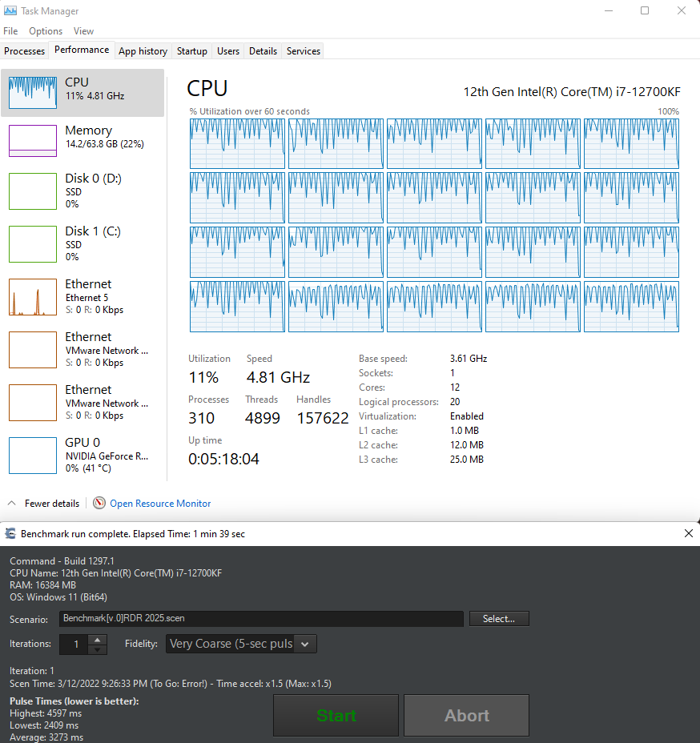Click the Abort button
The height and width of the screenshot is (743, 700).
pyautogui.click(x=466, y=715)
